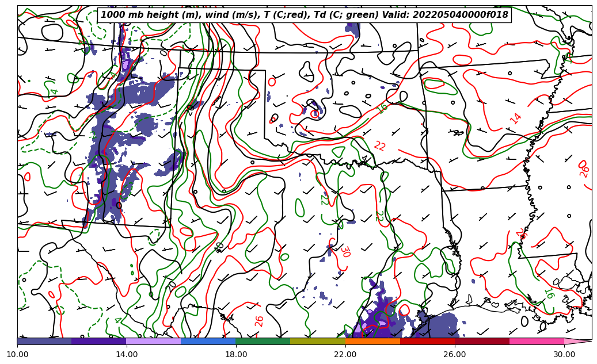The image size is (597, 364).
Task: Click the slate-blue 10–12 colorbar segment
Action: [44, 341]
